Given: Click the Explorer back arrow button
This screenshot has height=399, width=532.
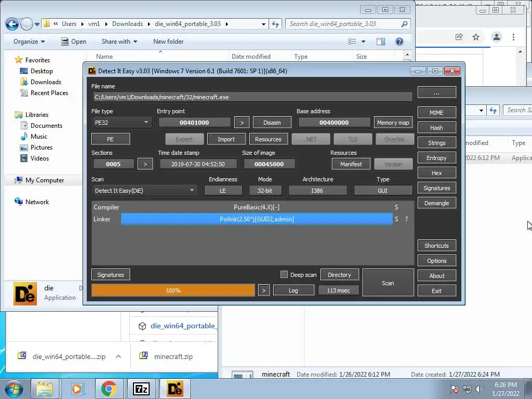Looking at the screenshot, I should pyautogui.click(x=12, y=24).
